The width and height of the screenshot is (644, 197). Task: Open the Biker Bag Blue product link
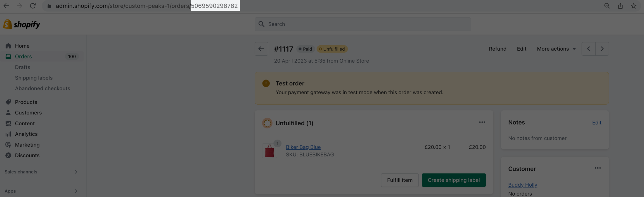[303, 147]
